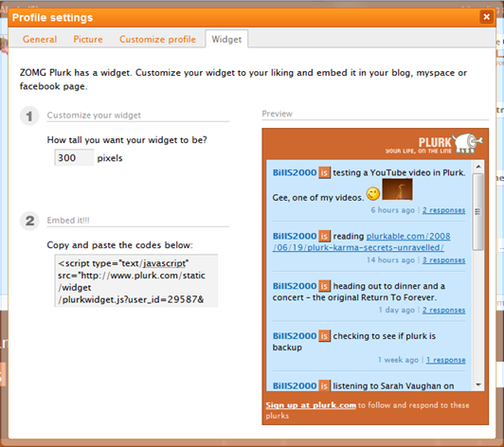Screen dimensions: 504x447
Task: Click 'Copy and paste the codes below:' text
Action: [120, 245]
